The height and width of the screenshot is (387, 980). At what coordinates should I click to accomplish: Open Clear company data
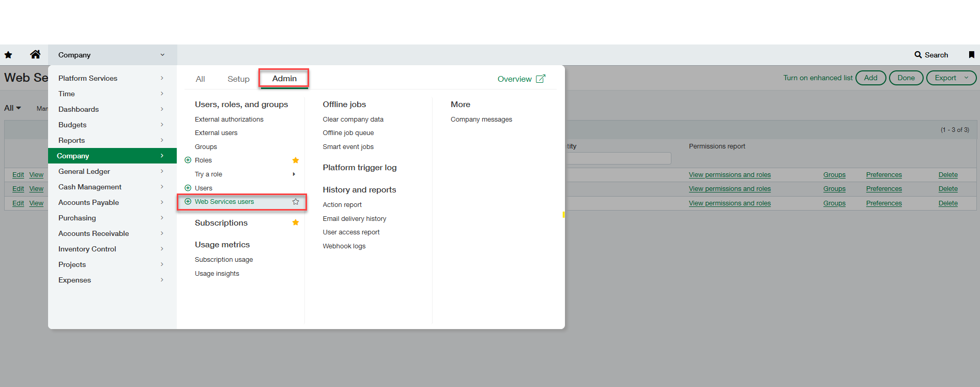(x=353, y=120)
